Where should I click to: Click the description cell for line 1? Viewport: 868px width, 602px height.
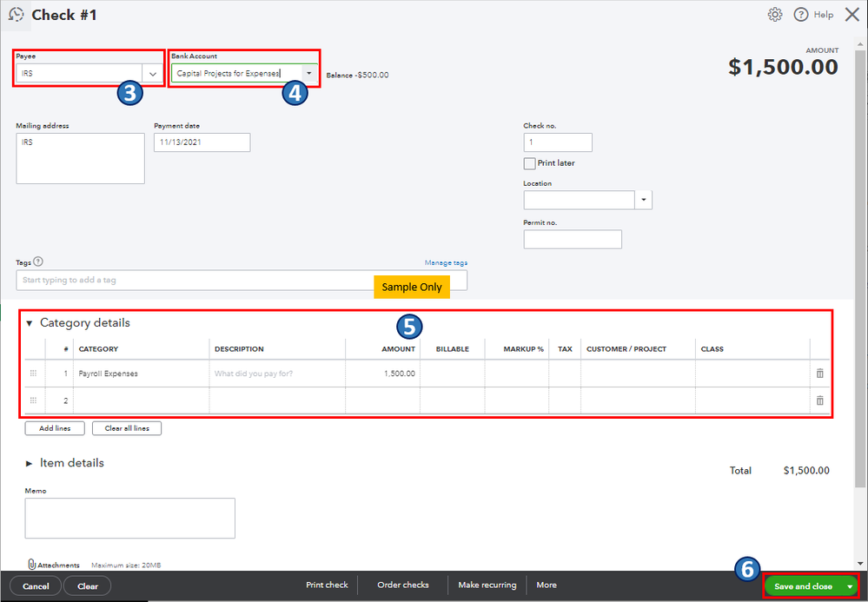[277, 374]
